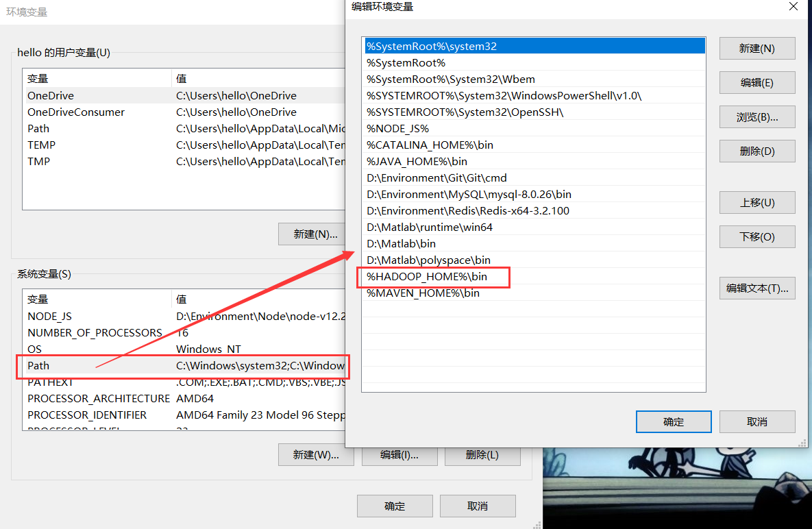Screen dimensions: 812x529
Task: Confirm with 确定 in 编辑环境变量 dialog
Action: click(x=673, y=422)
